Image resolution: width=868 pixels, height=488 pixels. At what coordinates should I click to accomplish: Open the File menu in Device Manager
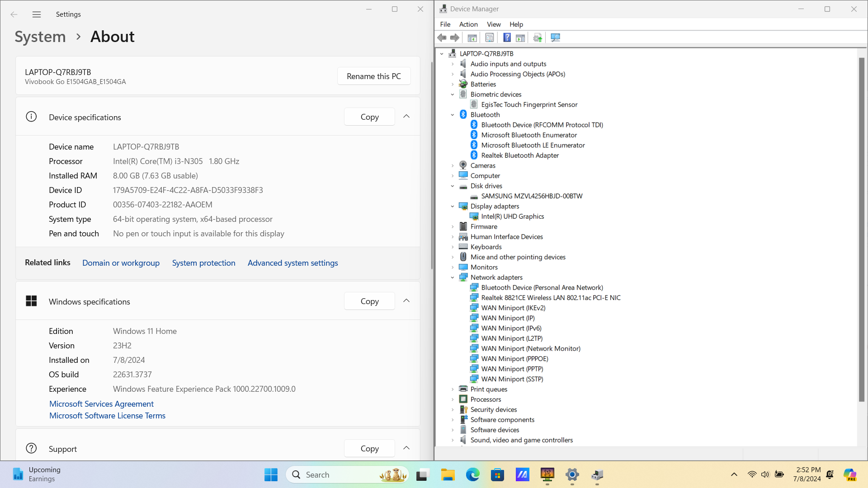pyautogui.click(x=445, y=24)
